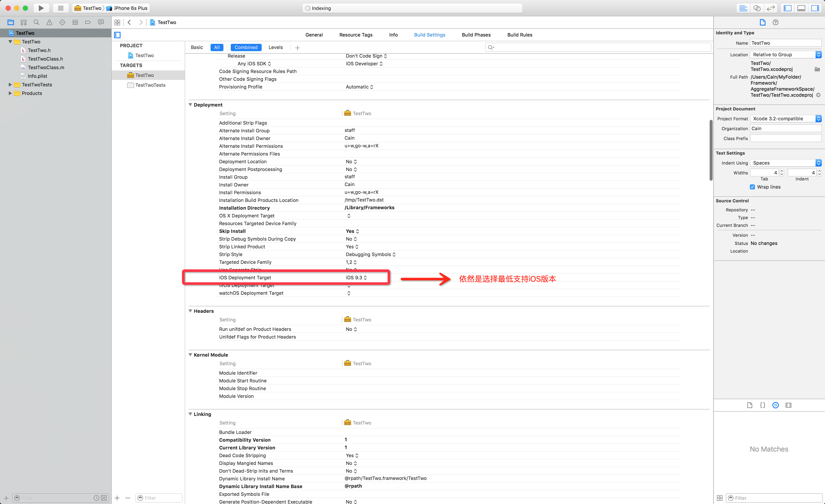Switch to the General tab
The image size is (825, 504).
(314, 35)
